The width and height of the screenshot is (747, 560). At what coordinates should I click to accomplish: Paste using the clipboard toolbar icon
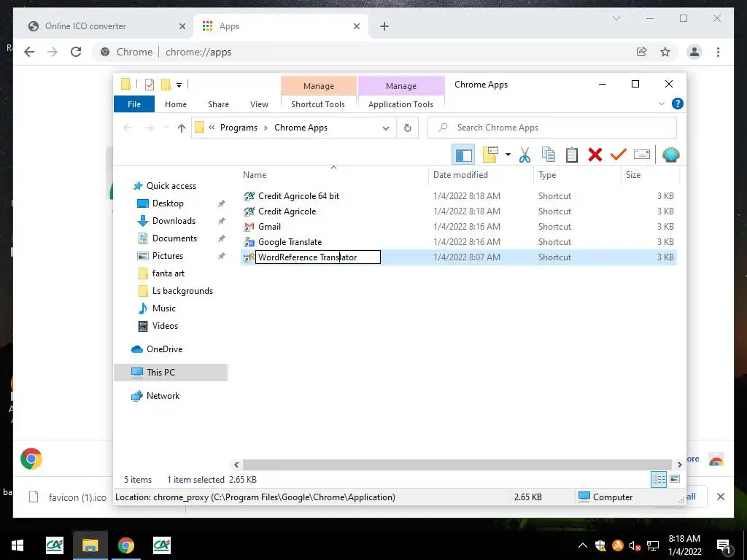(x=572, y=155)
